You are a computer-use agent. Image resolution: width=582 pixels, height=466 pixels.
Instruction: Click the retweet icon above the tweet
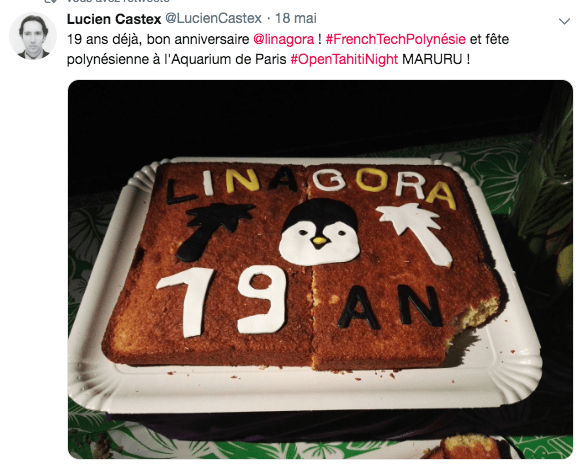click(x=50, y=1)
